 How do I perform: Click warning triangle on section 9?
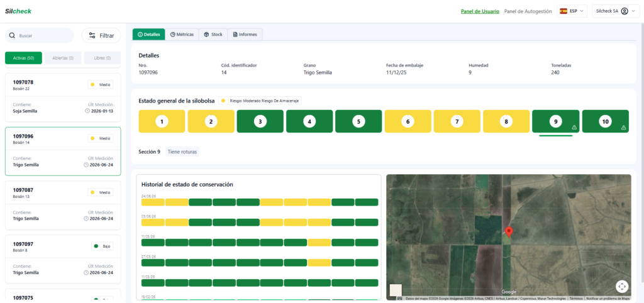574,128
